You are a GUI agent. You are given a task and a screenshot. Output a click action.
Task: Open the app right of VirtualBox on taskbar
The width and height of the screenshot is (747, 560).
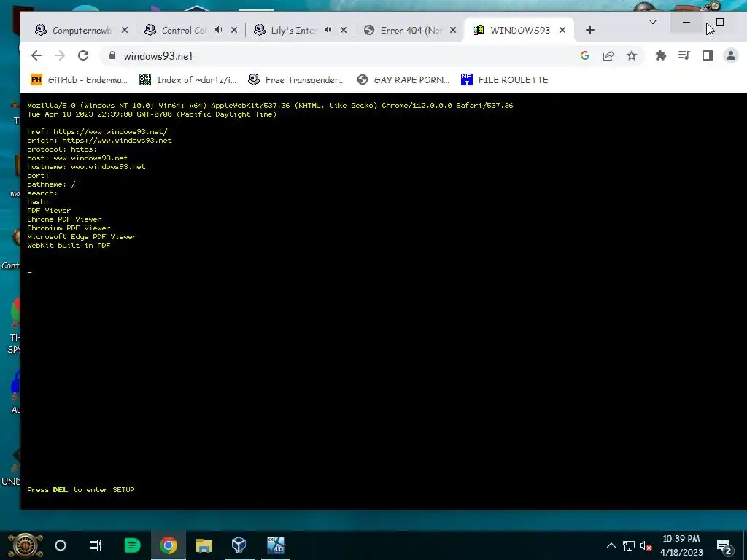[275, 545]
